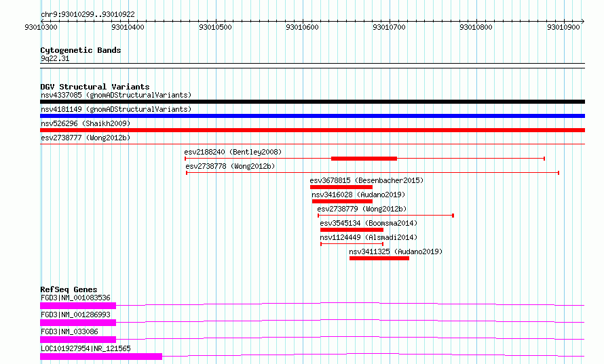604x364 pixels.
Task: Click the esv2738778 variant line
Action: pos(373,173)
